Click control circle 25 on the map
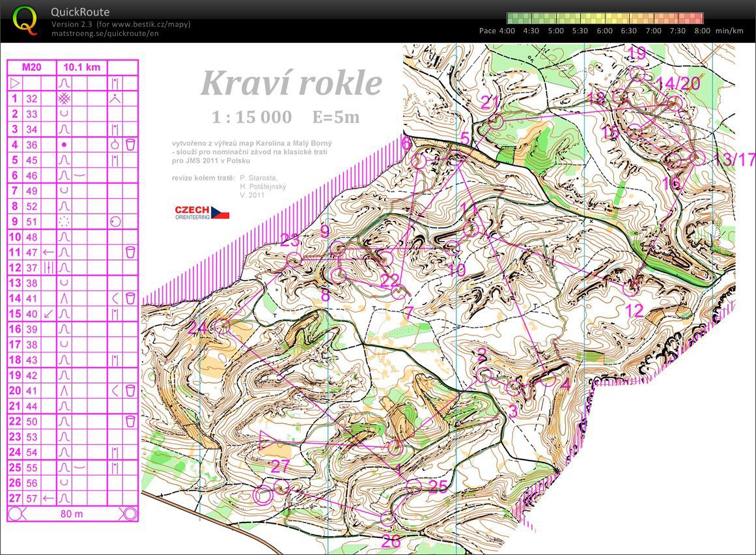 413,486
